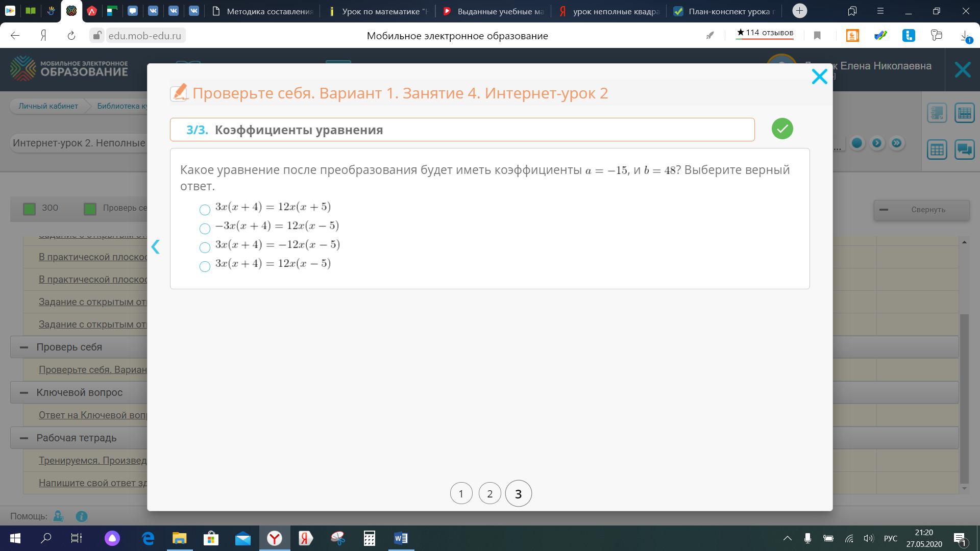Viewport: 980px width, 551px height.
Task: Open the table grid icon in right panel
Action: [937, 150]
